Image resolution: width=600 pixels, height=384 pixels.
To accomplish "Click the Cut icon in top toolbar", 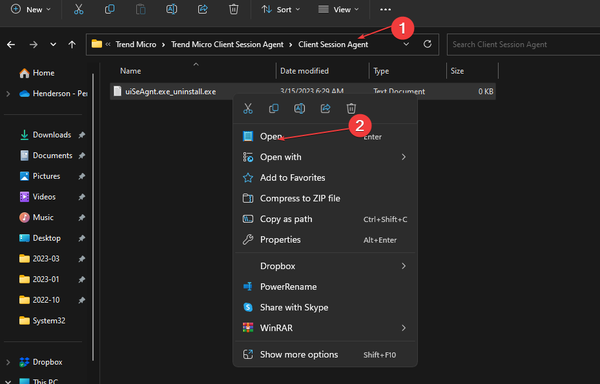I will 78,10.
